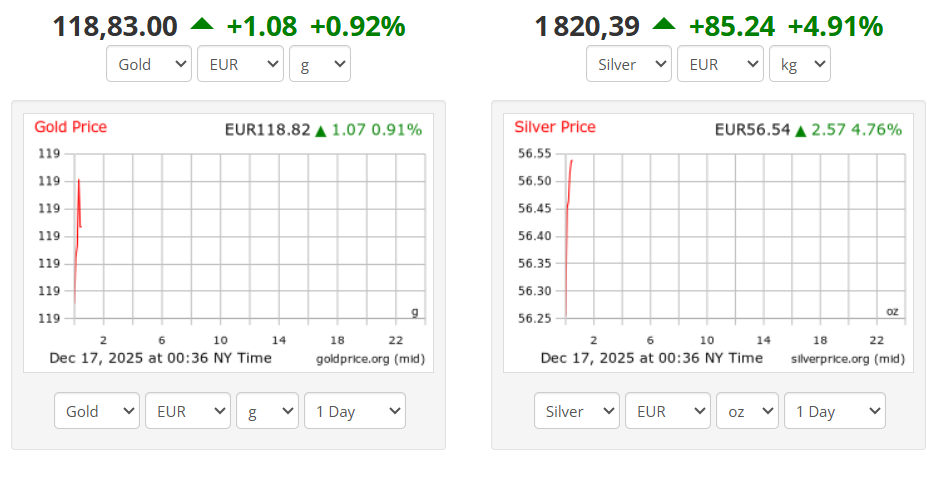947x478 pixels.
Task: Open the Gold dropdown below the gold chart
Action: (97, 411)
